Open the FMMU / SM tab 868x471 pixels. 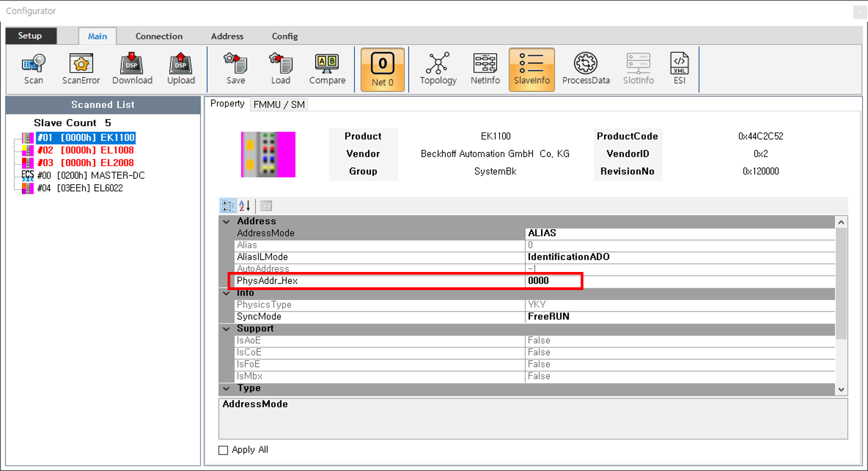click(x=279, y=104)
